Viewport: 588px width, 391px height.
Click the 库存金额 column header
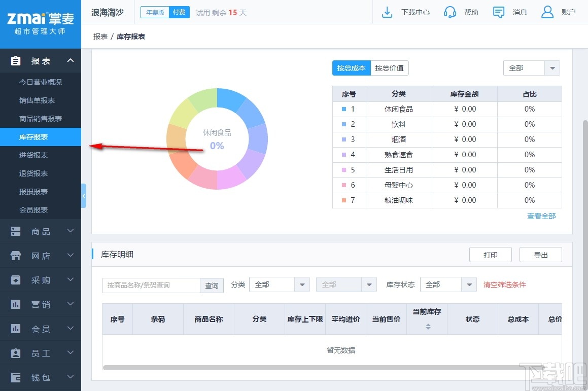tap(464, 94)
